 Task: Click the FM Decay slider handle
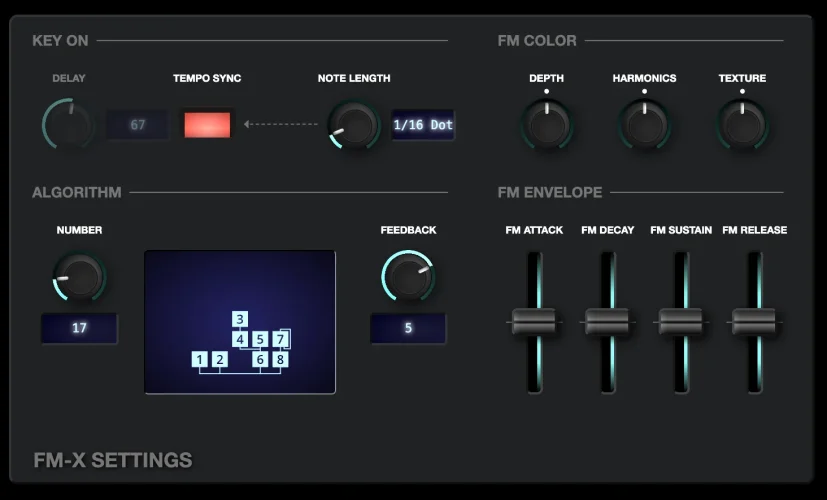pos(607,321)
